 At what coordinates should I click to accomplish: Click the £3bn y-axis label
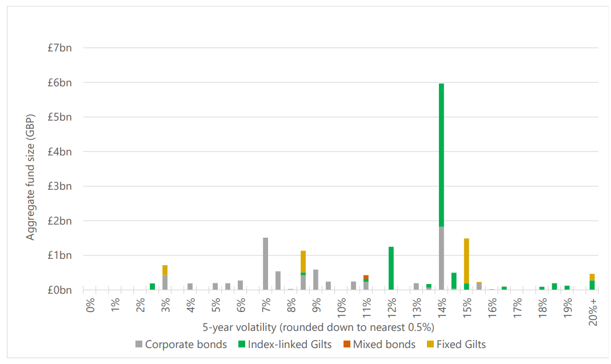click(x=59, y=186)
